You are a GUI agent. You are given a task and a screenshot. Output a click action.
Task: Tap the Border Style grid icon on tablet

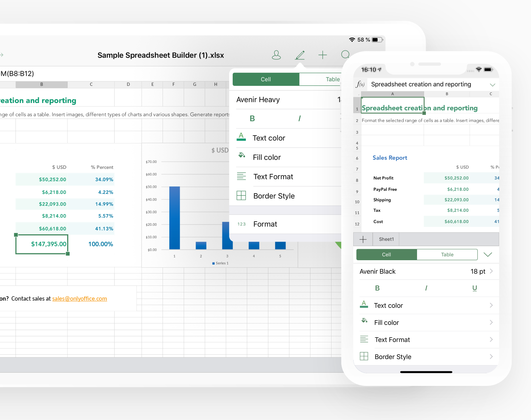[241, 195]
